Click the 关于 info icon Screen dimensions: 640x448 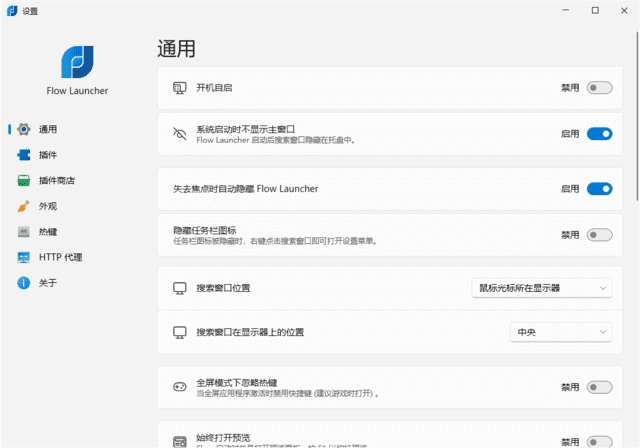click(24, 283)
